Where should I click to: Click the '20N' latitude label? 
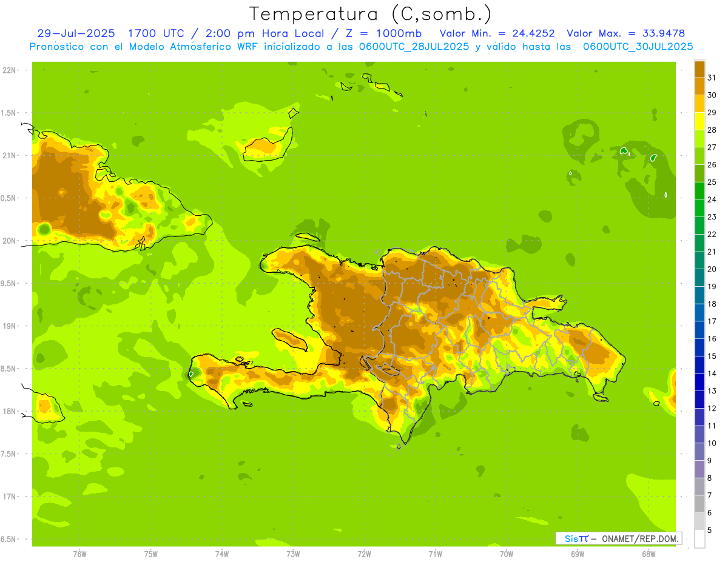[x=8, y=241]
